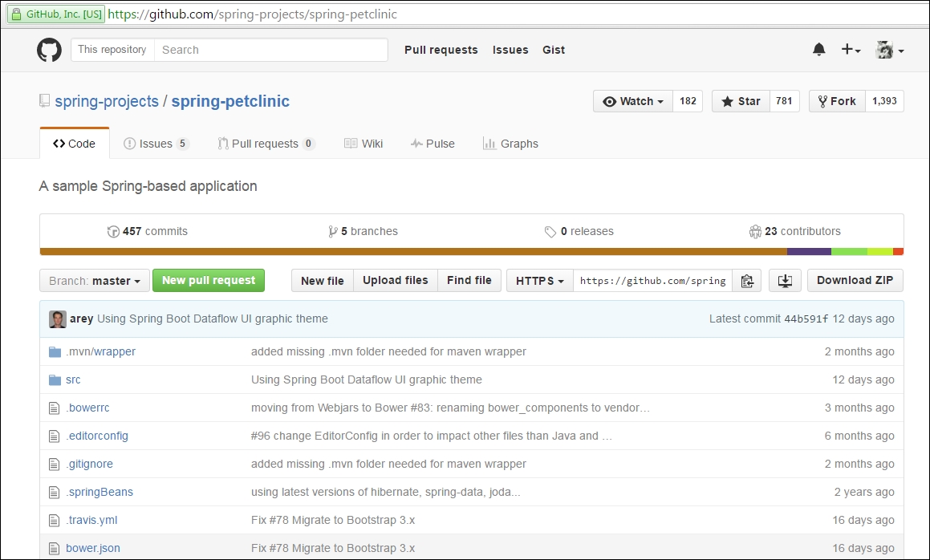Open the Graphs tab
The width and height of the screenshot is (930, 560).
pyautogui.click(x=510, y=144)
